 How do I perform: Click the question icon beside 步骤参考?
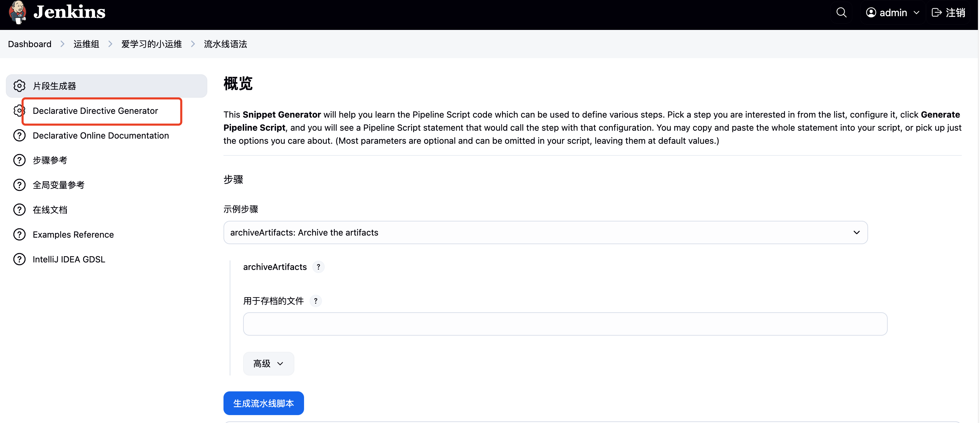tap(19, 160)
